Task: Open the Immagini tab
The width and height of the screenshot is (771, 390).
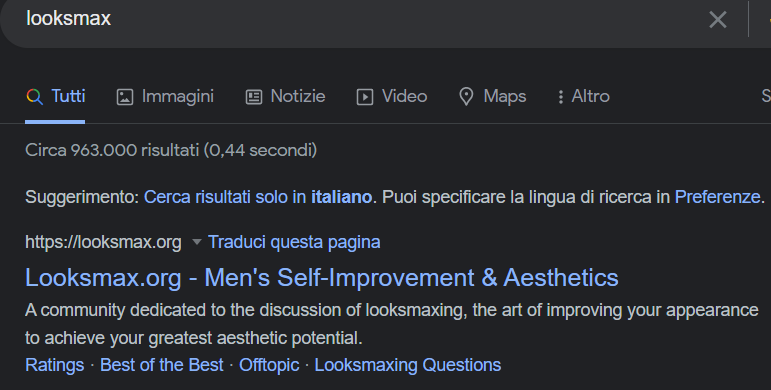Action: pyautogui.click(x=165, y=96)
